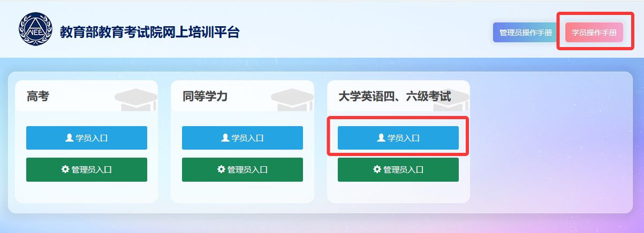Open the 学员操作手册 manual
Viewport: 644px width, 233px height.
pyautogui.click(x=594, y=33)
